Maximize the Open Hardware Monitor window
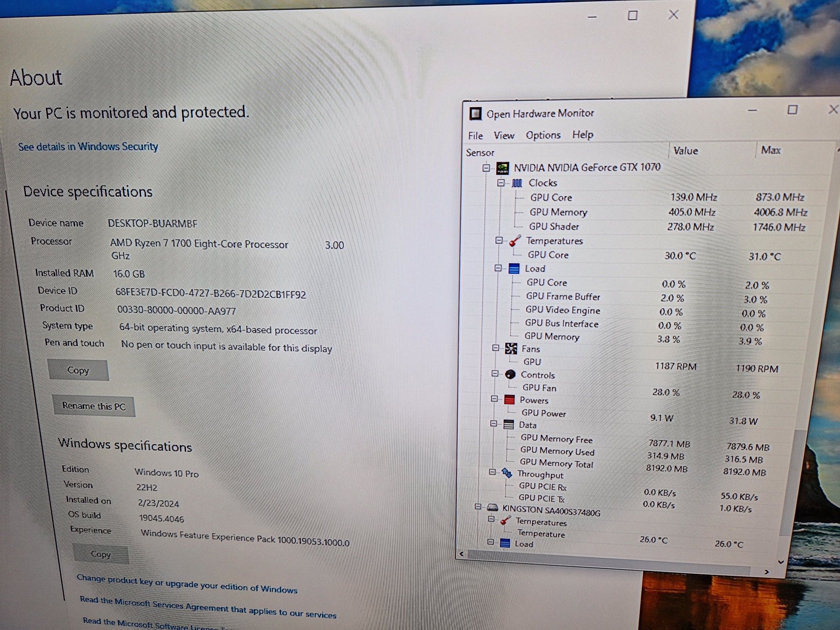This screenshot has width=840, height=630. point(792,110)
